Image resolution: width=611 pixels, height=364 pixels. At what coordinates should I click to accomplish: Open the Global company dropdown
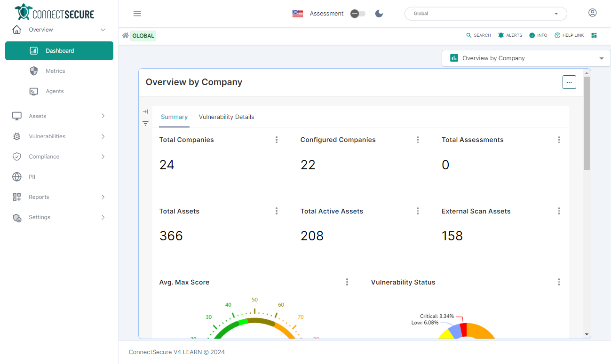pyautogui.click(x=485, y=14)
